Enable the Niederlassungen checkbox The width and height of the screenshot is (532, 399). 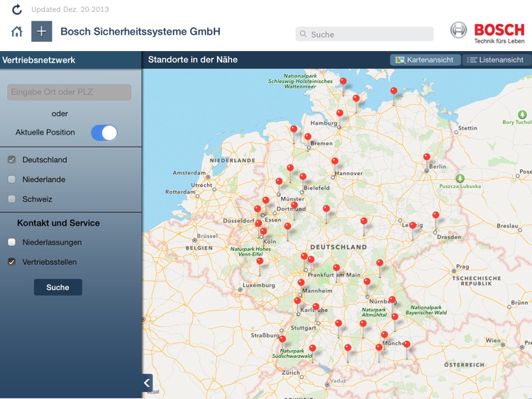(12, 242)
